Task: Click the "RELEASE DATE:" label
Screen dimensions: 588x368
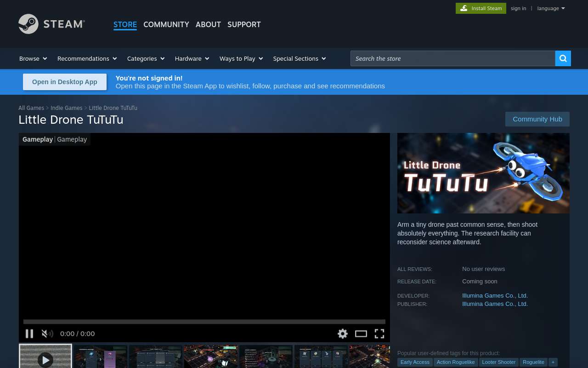Action: 417,282
